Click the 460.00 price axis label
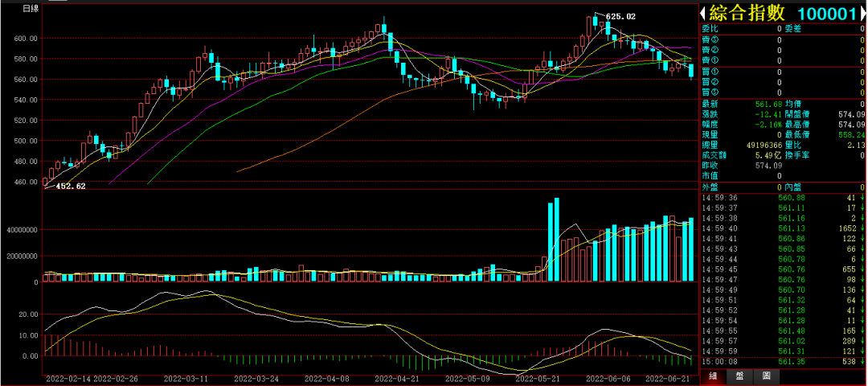868x386 pixels. click(26, 182)
